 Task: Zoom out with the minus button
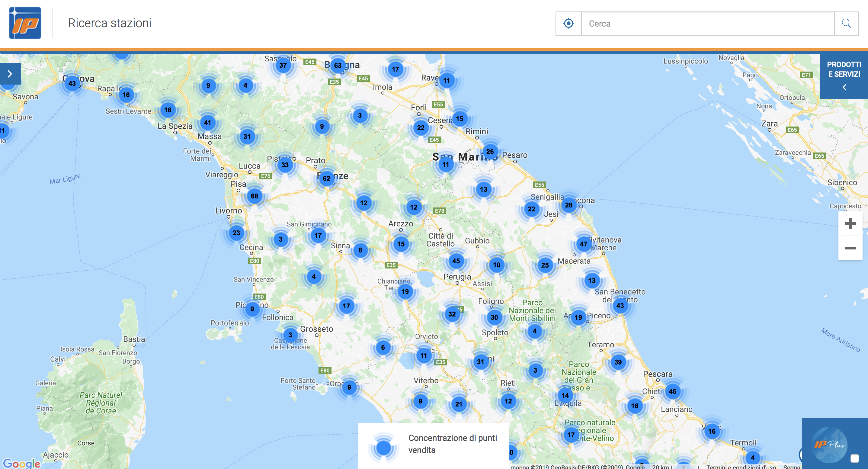[850, 248]
